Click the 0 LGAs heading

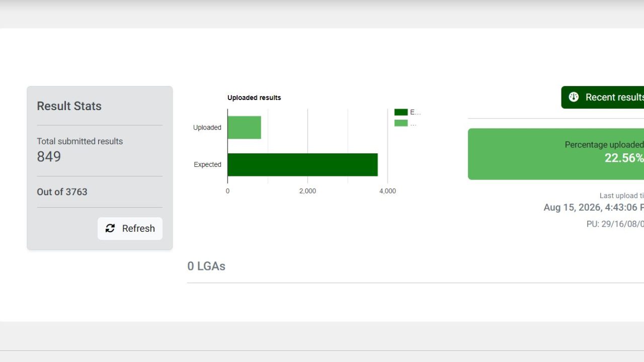pos(206,266)
